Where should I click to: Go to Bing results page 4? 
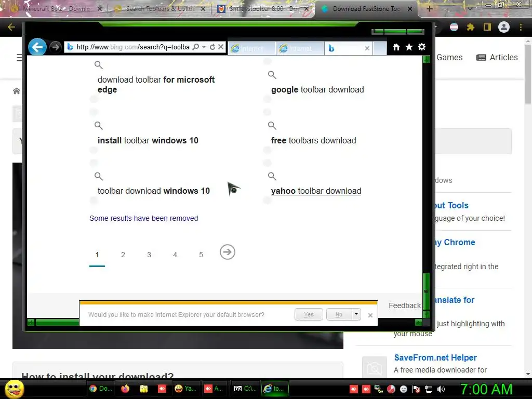[x=175, y=255]
